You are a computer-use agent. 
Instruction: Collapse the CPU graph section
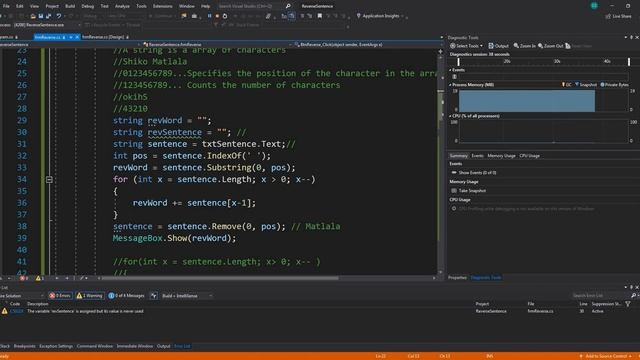click(450, 116)
